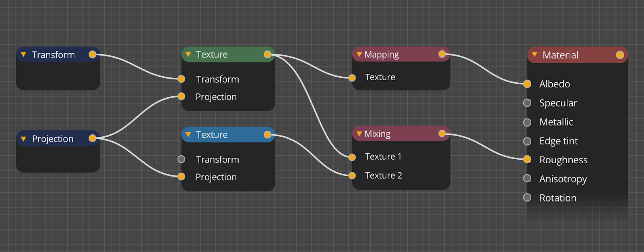Select the unconnected Metallic input socket
The image size is (644, 252).
[x=527, y=122]
